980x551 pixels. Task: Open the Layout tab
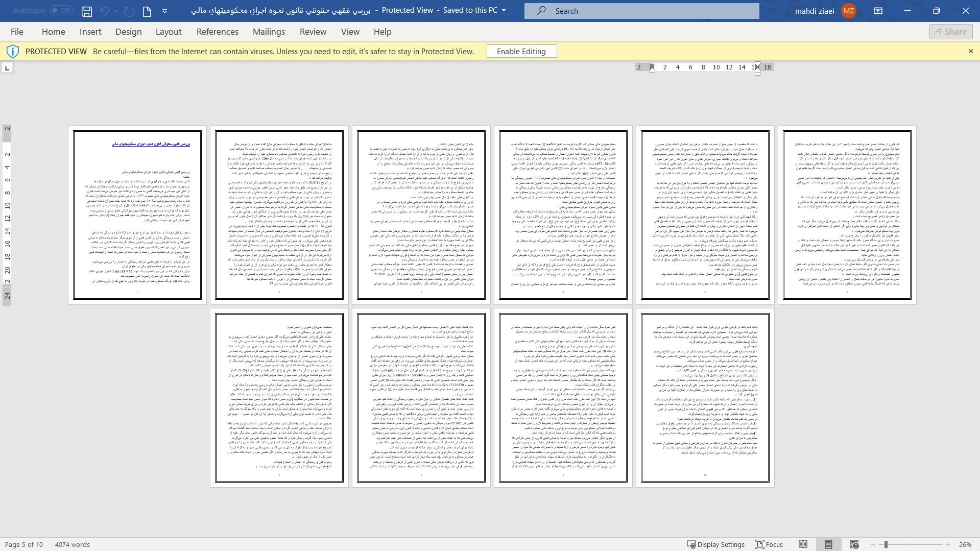click(x=169, y=32)
